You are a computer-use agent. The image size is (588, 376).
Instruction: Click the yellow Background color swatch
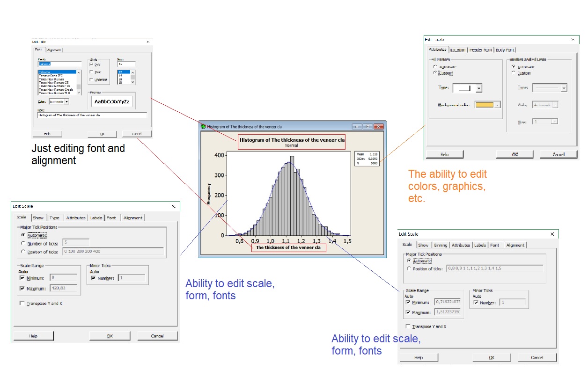(x=484, y=105)
